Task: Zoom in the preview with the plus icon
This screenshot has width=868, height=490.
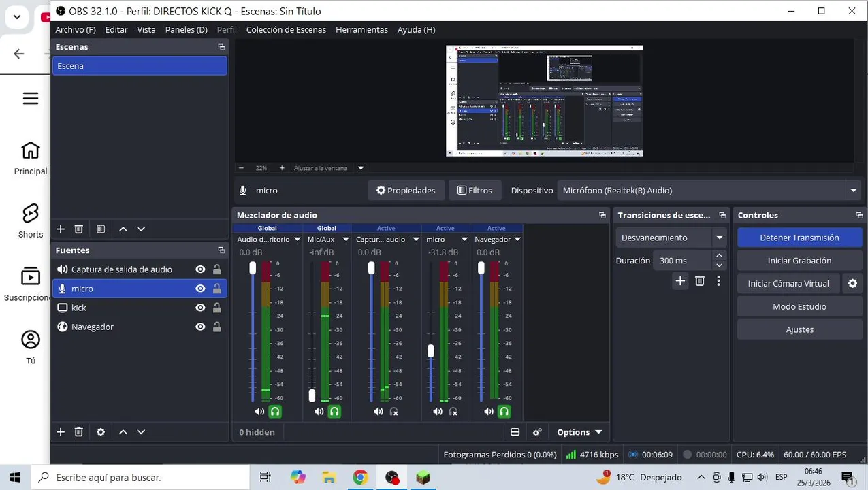Action: [282, 168]
